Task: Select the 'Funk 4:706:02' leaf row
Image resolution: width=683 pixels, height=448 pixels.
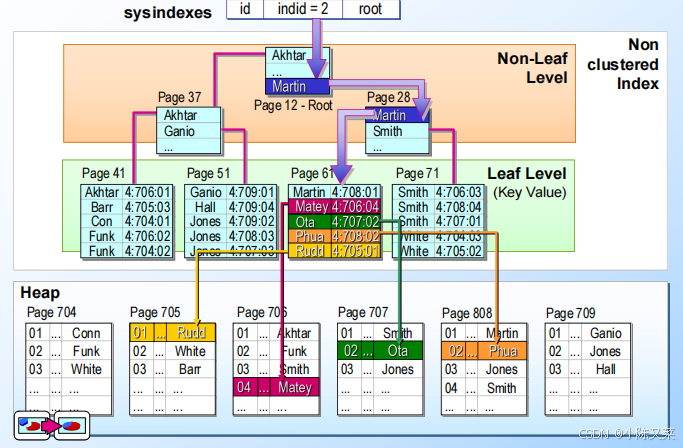Action: click(127, 236)
